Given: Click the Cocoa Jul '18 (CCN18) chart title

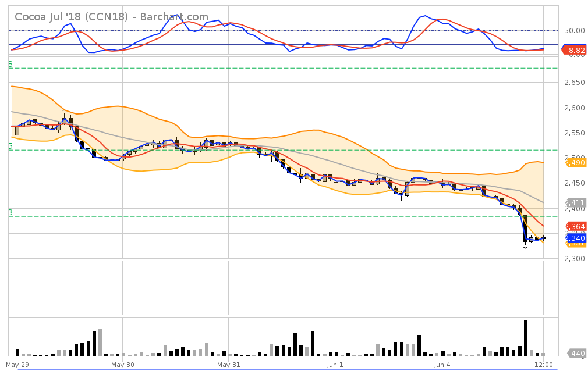Looking at the screenshot, I should point(111,17).
